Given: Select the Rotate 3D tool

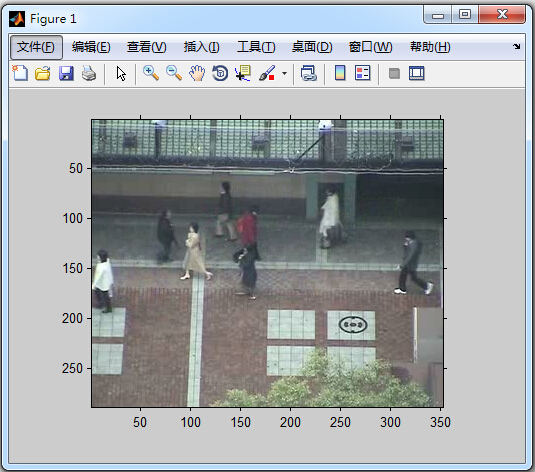Looking at the screenshot, I should coord(220,73).
